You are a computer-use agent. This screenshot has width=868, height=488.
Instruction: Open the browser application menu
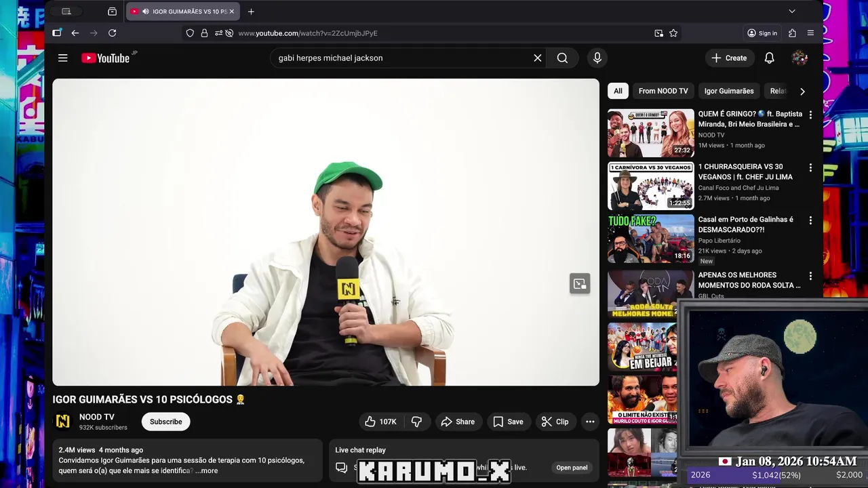click(810, 33)
